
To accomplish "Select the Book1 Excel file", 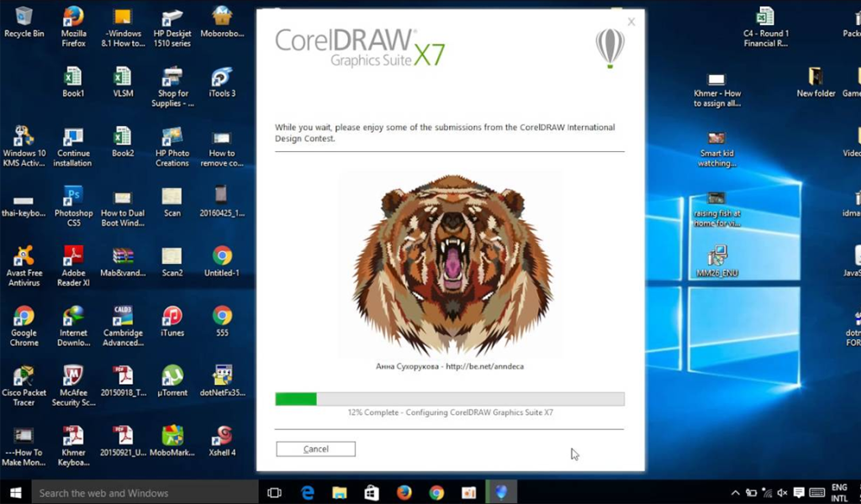I will coord(74,82).
